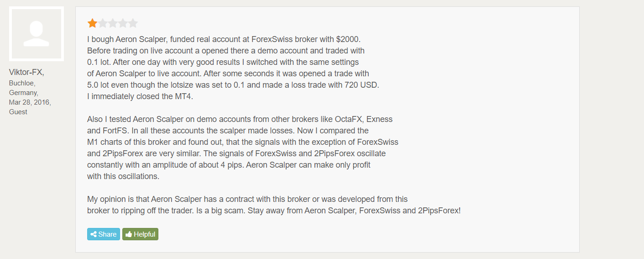The width and height of the screenshot is (644, 259).
Task: Choose the fourth rating star
Action: point(122,23)
